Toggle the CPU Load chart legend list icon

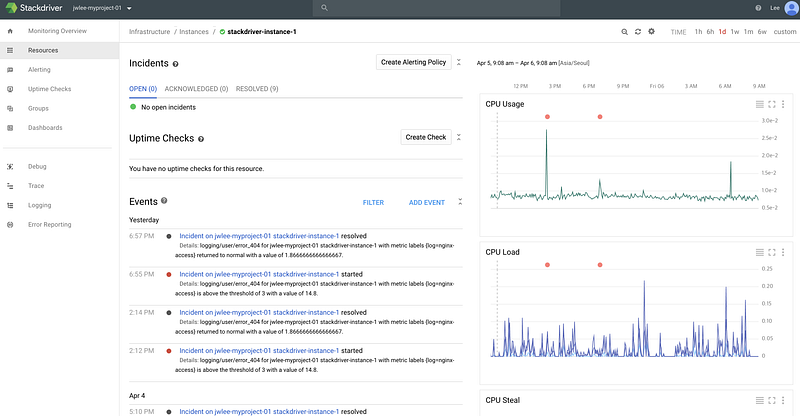[760, 252]
